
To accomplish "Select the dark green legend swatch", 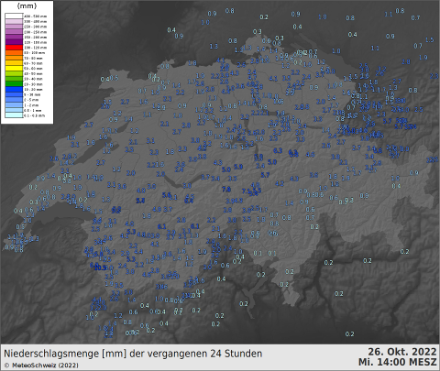I will point(14,84).
